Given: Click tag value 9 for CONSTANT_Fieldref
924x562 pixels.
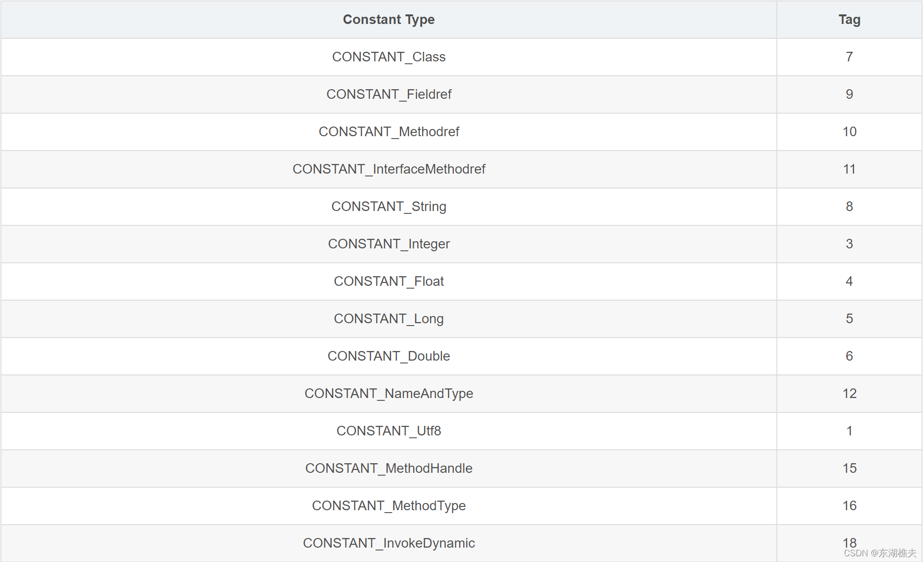Looking at the screenshot, I should click(849, 94).
